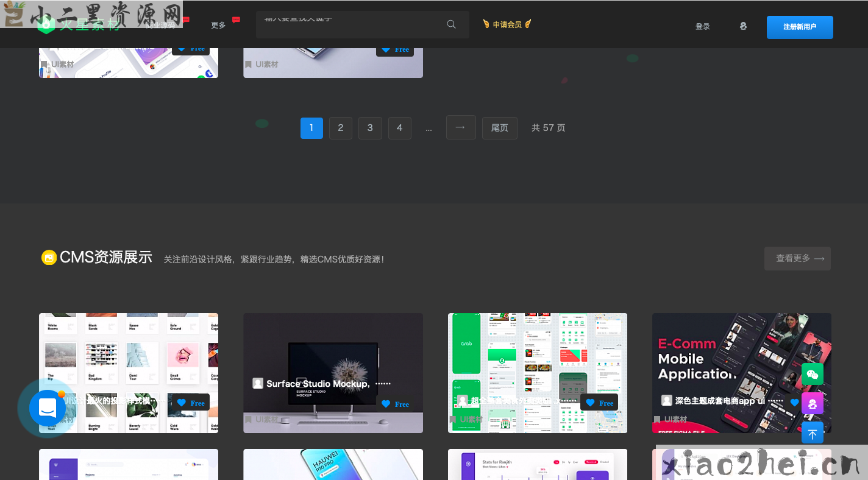868x480 pixels.
Task: Click UI素材 tag on the Grab card
Action: click(x=471, y=420)
